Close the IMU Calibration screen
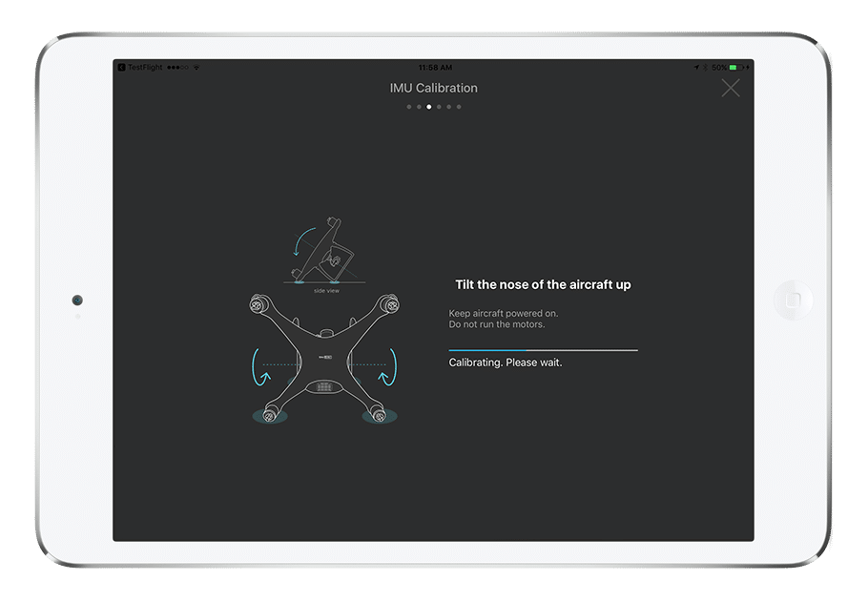Screen dimensions: 868x601 (730, 89)
